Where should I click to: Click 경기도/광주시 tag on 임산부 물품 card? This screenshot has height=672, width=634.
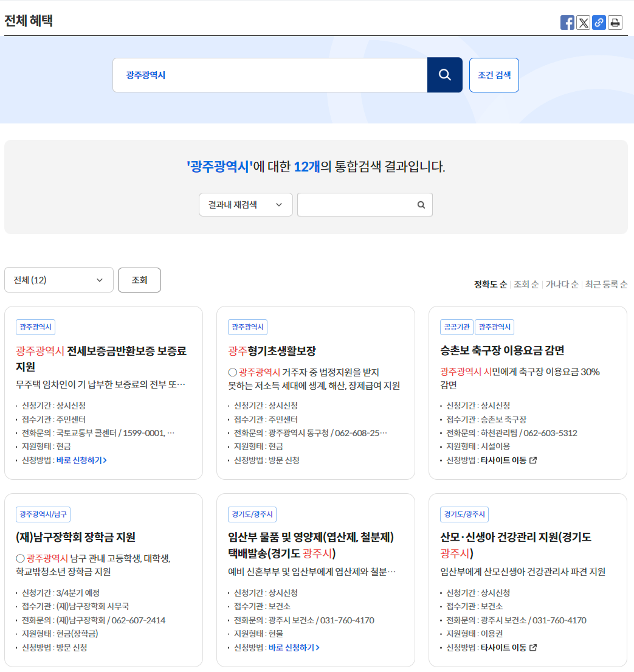(252, 514)
